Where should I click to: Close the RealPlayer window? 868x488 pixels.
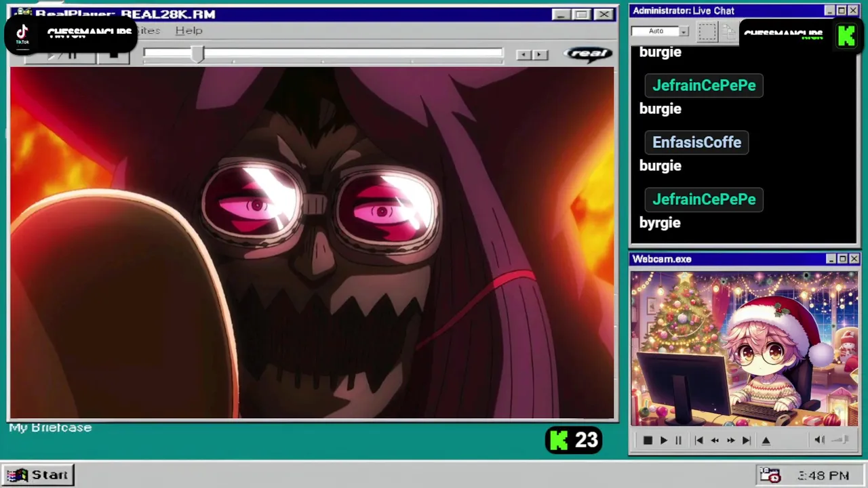603,14
